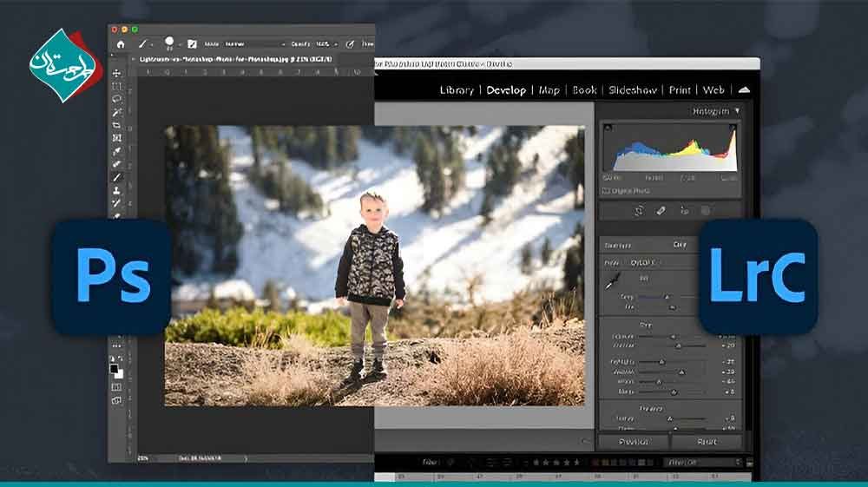Switch to Print module
The image size is (868, 487).
pos(680,89)
